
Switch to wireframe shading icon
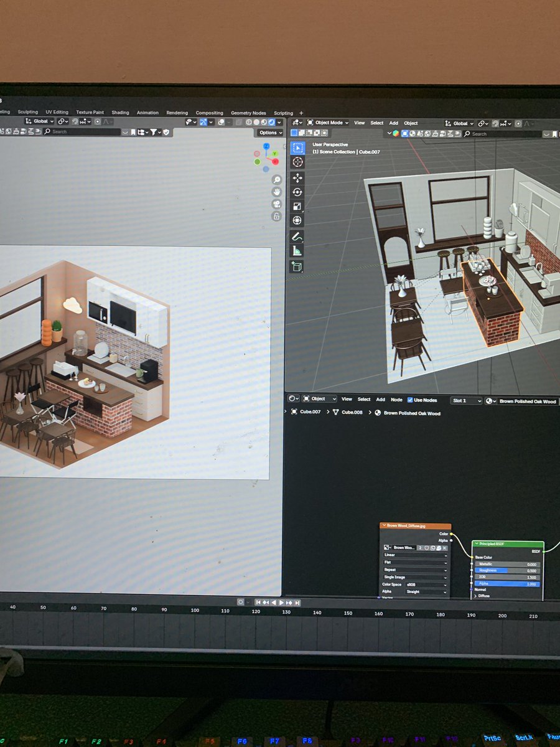coord(249,121)
